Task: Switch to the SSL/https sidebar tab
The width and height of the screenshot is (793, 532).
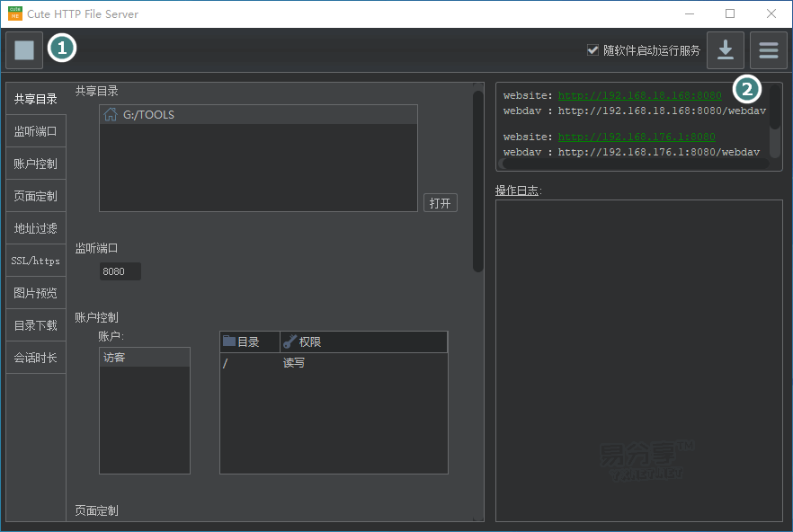Action: tap(35, 260)
